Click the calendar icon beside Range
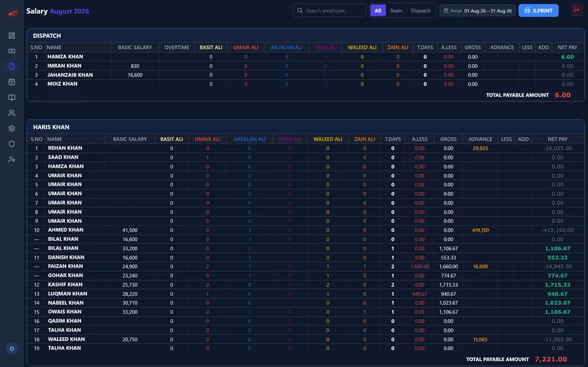The image size is (588, 367). coord(446,10)
